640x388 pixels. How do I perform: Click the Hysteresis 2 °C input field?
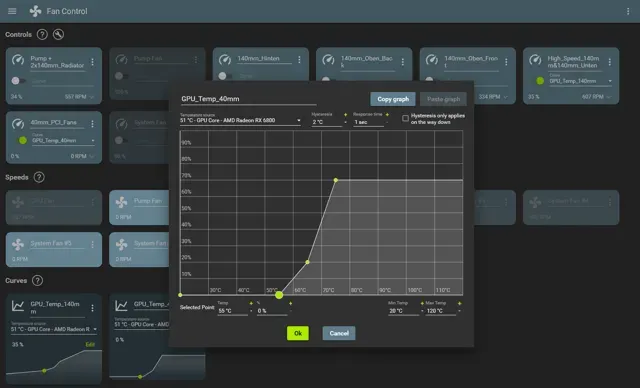(x=327, y=122)
